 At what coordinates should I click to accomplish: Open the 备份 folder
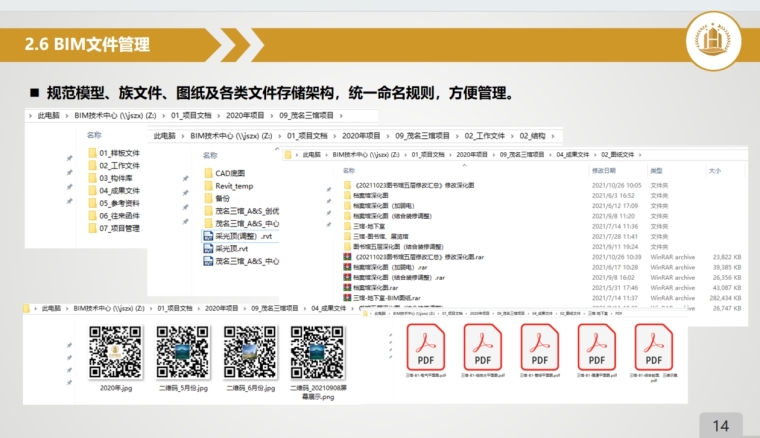[x=223, y=198]
